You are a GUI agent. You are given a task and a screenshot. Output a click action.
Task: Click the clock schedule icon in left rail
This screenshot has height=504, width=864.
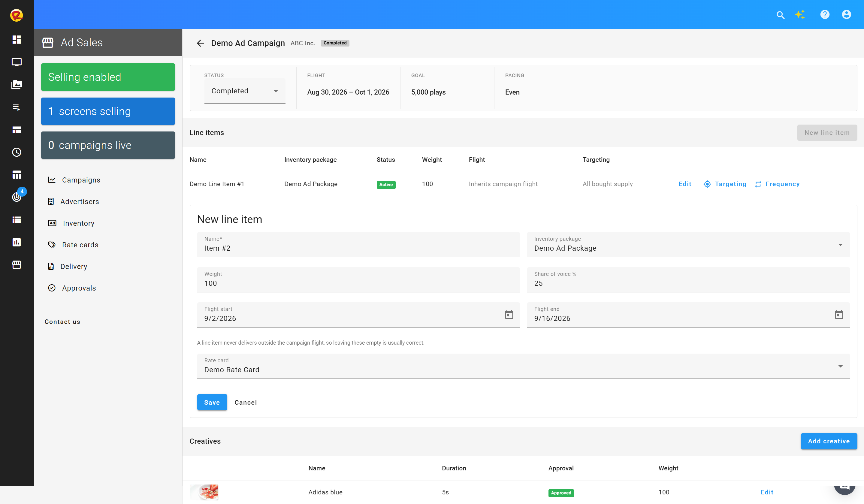click(17, 152)
